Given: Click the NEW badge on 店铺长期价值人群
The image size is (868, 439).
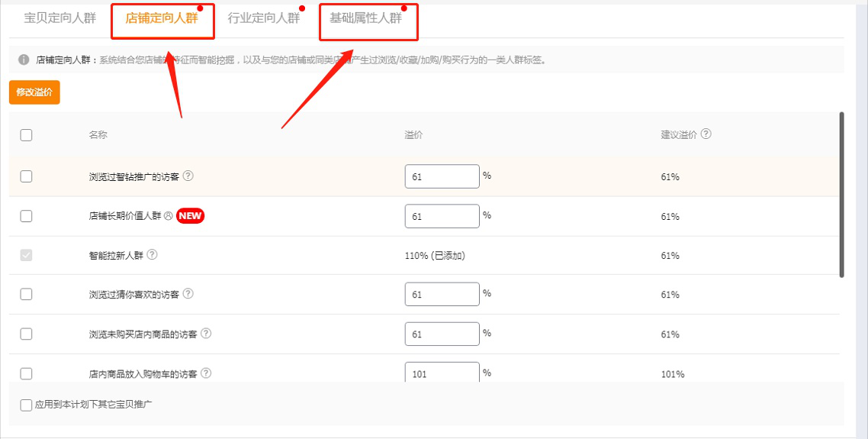Looking at the screenshot, I should pyautogui.click(x=191, y=216).
